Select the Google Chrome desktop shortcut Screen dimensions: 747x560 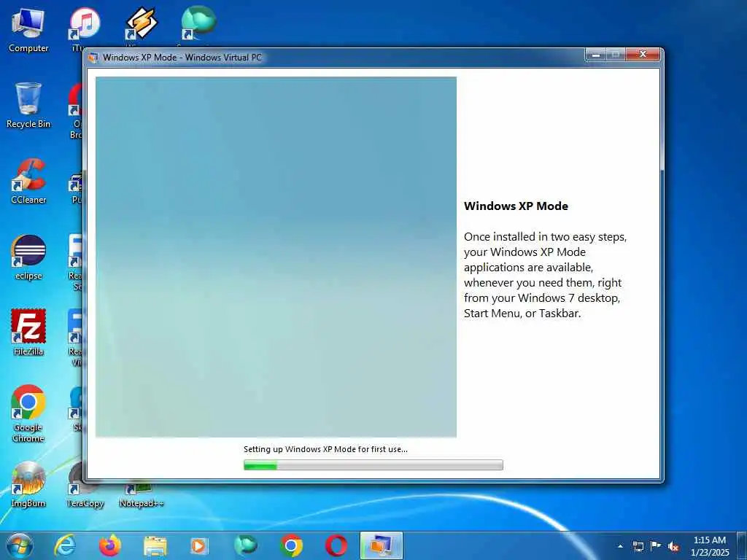[x=28, y=413]
